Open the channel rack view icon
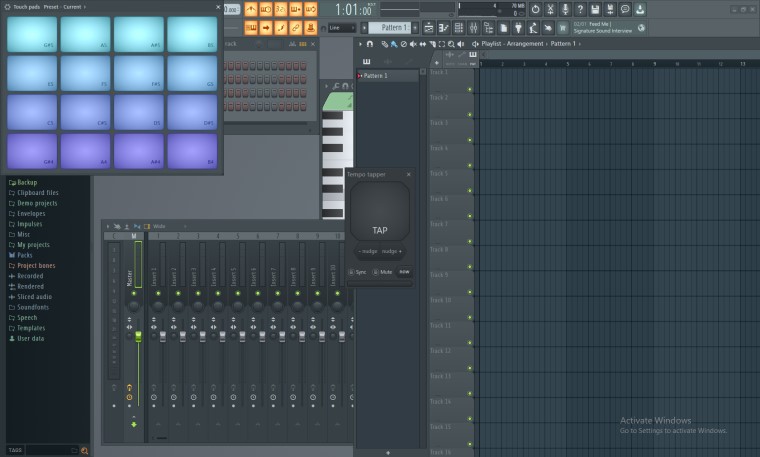Image resolution: width=760 pixels, height=457 pixels. click(459, 28)
